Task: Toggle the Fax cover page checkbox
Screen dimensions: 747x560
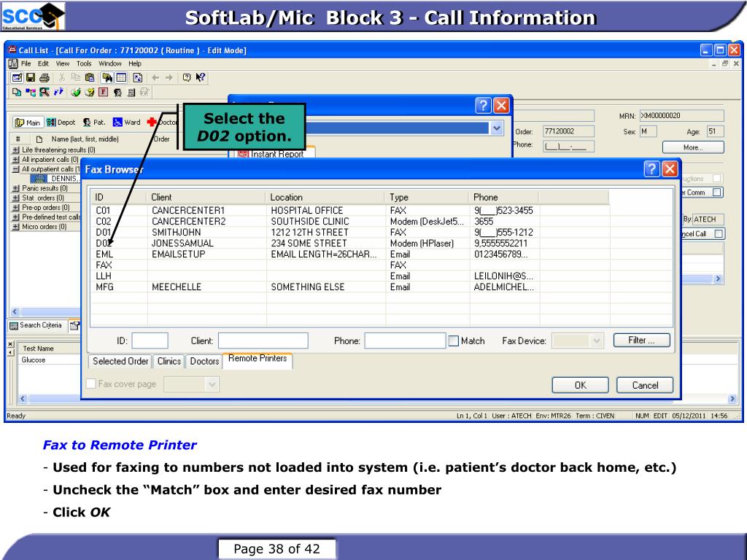Action: point(90,384)
